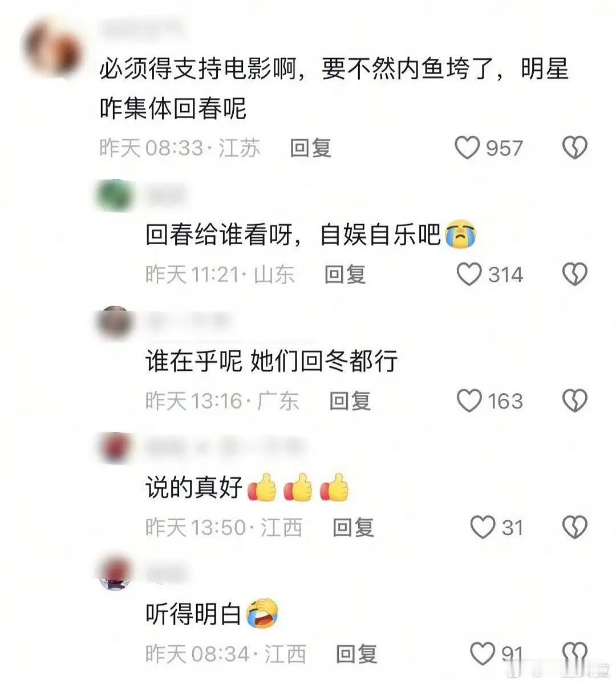Open the red avatar beside 说的真好 reply
The image size is (616, 684).
pos(114,448)
